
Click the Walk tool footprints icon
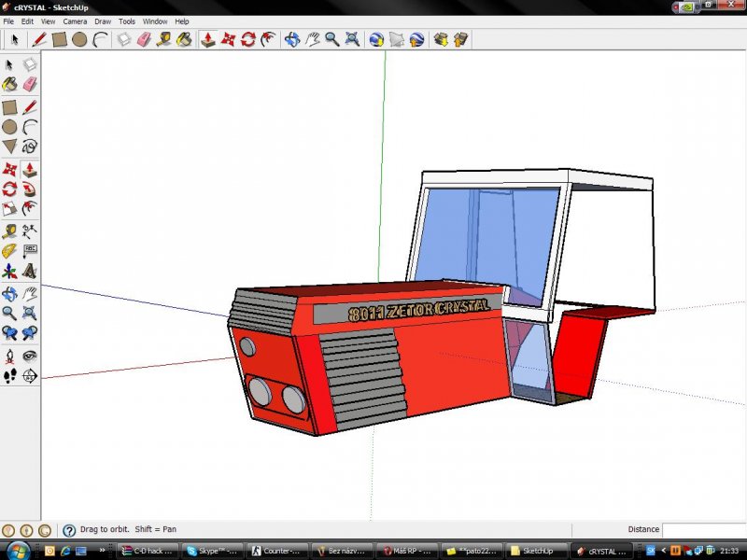tap(9, 376)
